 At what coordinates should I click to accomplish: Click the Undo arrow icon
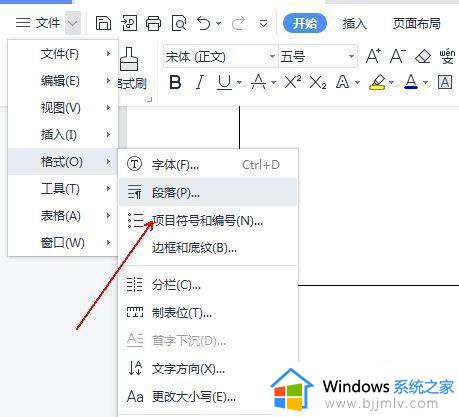(204, 23)
